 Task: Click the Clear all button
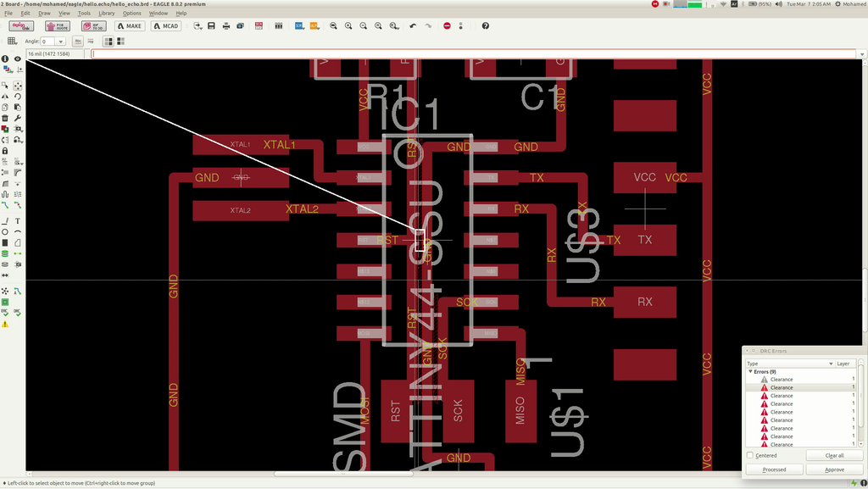point(834,455)
